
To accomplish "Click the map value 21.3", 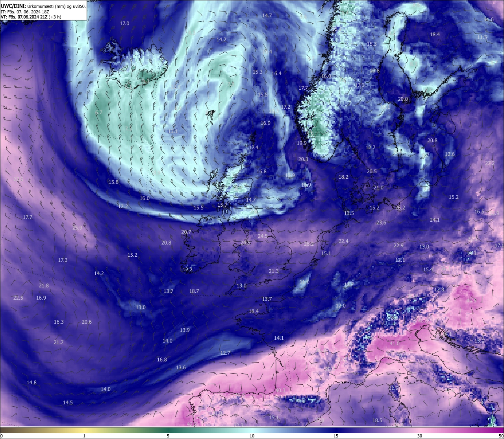I will point(274,271).
